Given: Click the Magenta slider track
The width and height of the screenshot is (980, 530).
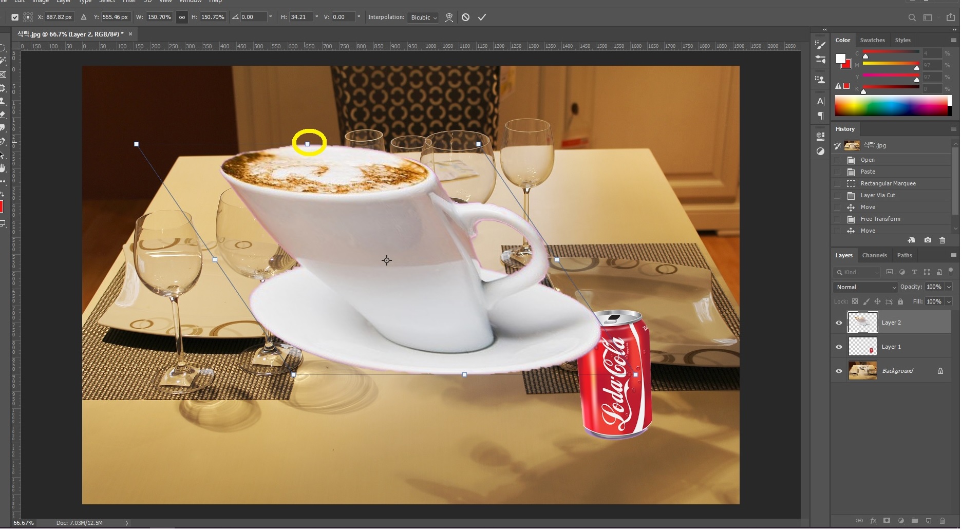Looking at the screenshot, I should (x=891, y=64).
